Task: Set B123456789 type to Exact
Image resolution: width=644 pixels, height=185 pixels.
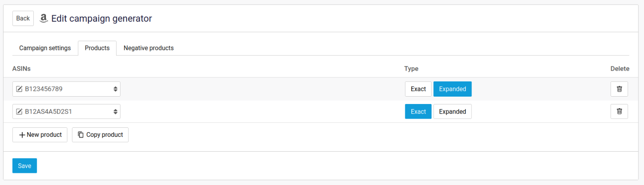Action: coord(418,89)
